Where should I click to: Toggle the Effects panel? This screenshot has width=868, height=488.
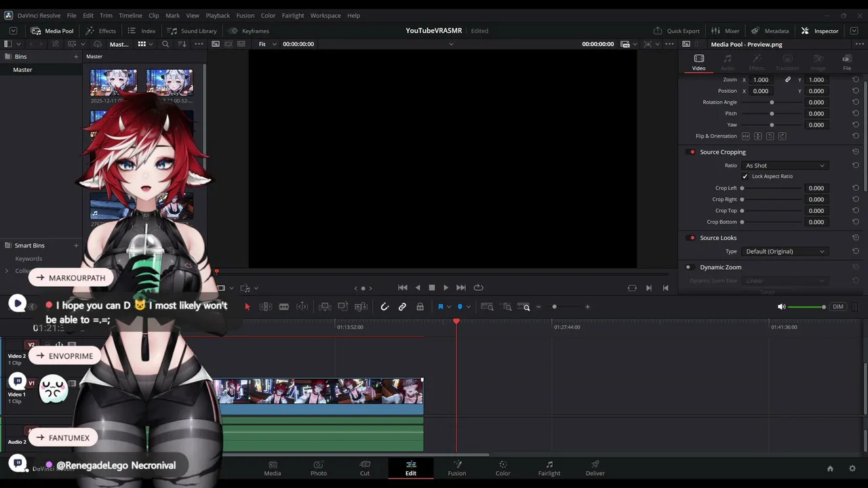100,31
